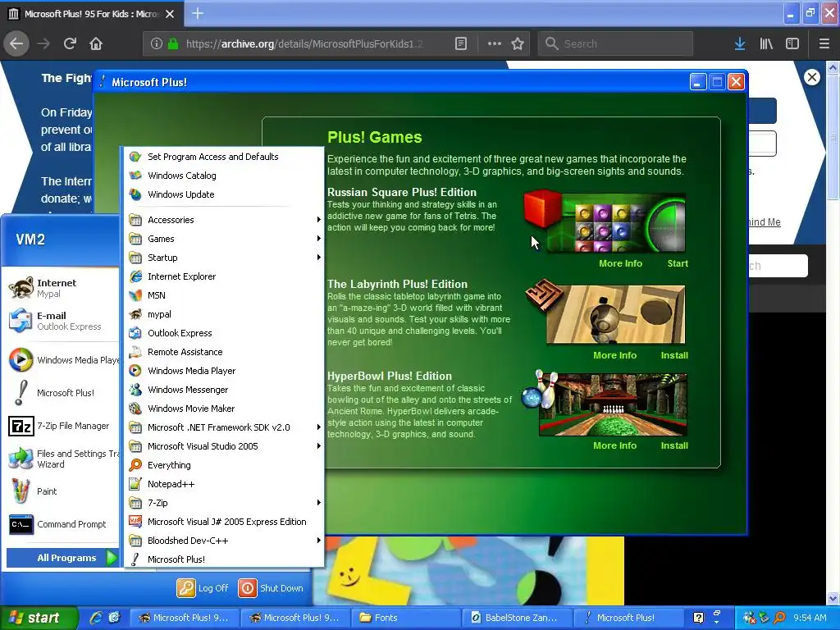The image size is (840, 630).
Task: Expand the Startup folder submenu
Action: coord(224,257)
